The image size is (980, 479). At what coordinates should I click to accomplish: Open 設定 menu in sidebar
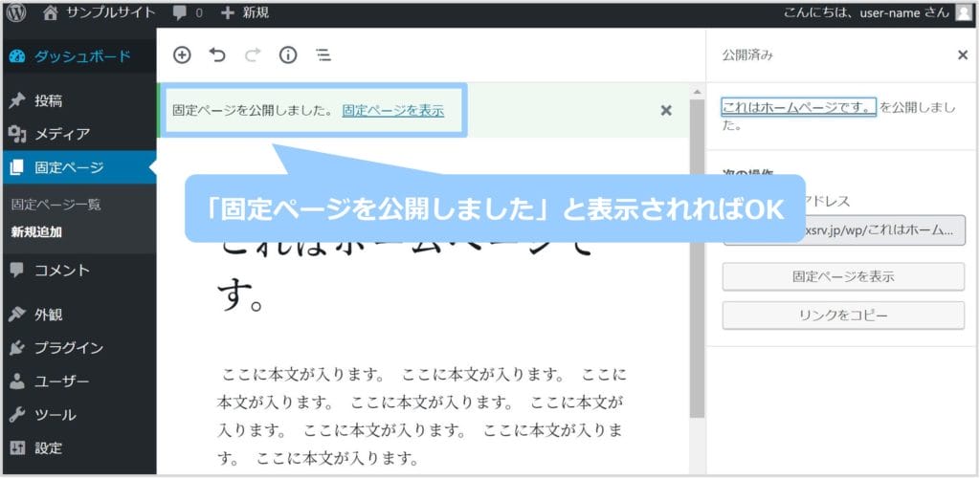click(x=78, y=448)
